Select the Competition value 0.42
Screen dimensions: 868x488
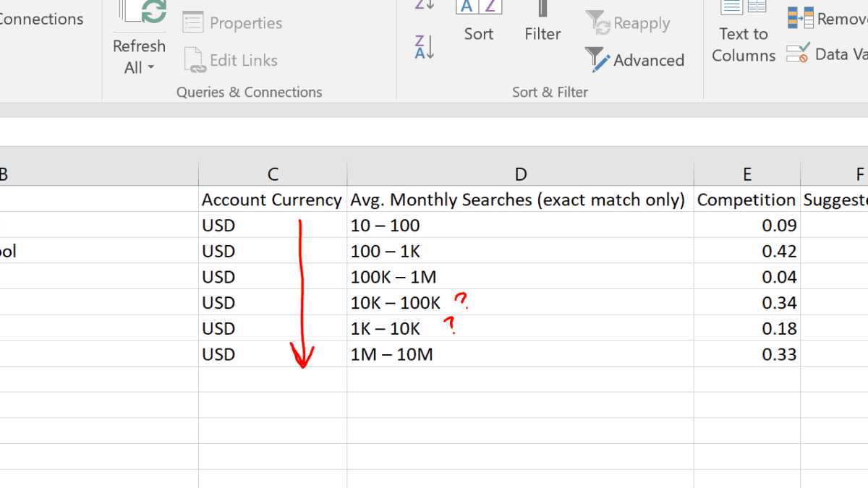click(x=747, y=252)
